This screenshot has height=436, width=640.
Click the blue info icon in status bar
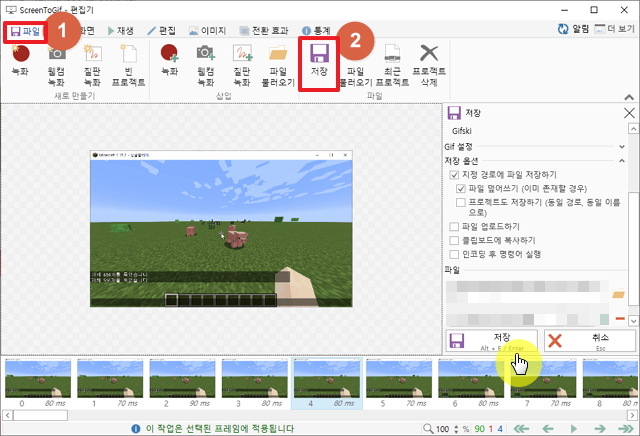tap(136, 429)
